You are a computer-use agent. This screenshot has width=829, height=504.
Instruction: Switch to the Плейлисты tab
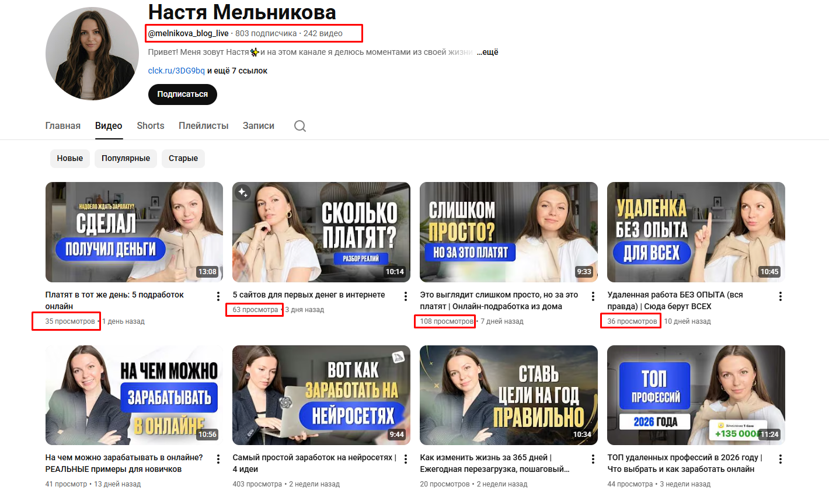[x=204, y=125]
